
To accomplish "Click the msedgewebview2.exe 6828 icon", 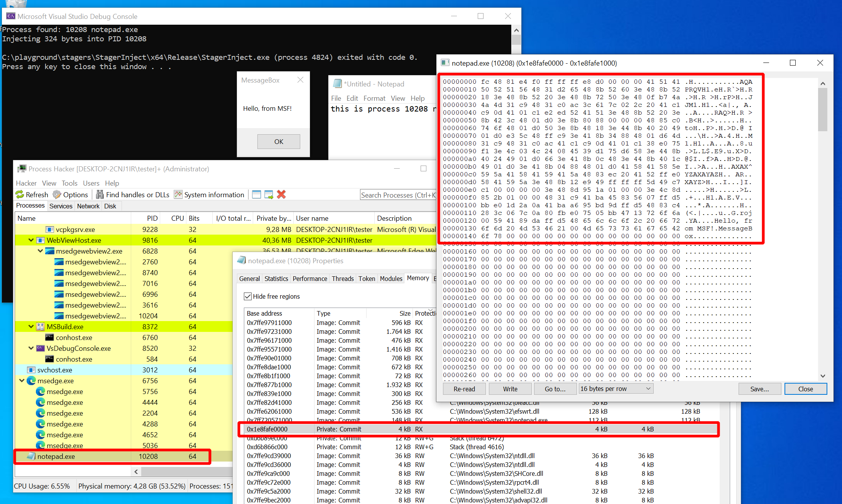I will point(50,251).
